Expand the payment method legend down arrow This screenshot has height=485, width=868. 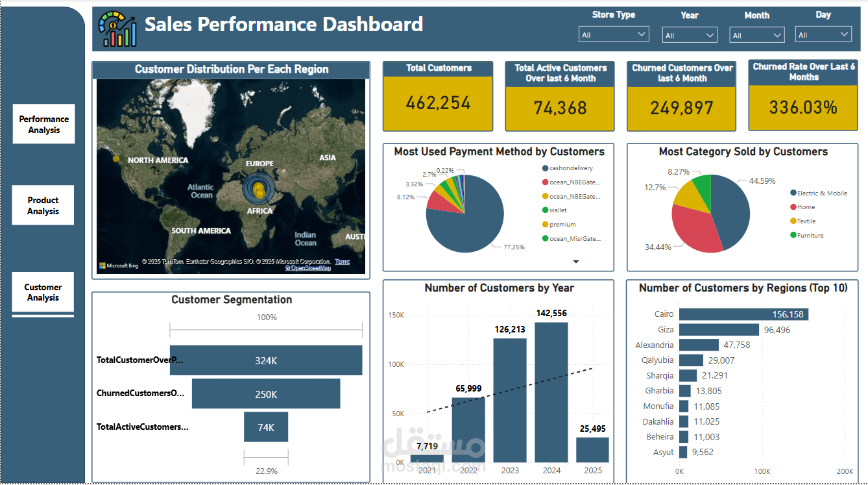point(575,261)
